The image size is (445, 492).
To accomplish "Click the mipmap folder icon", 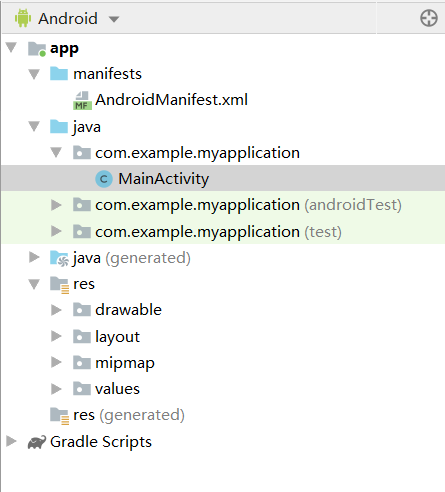I will [82, 362].
